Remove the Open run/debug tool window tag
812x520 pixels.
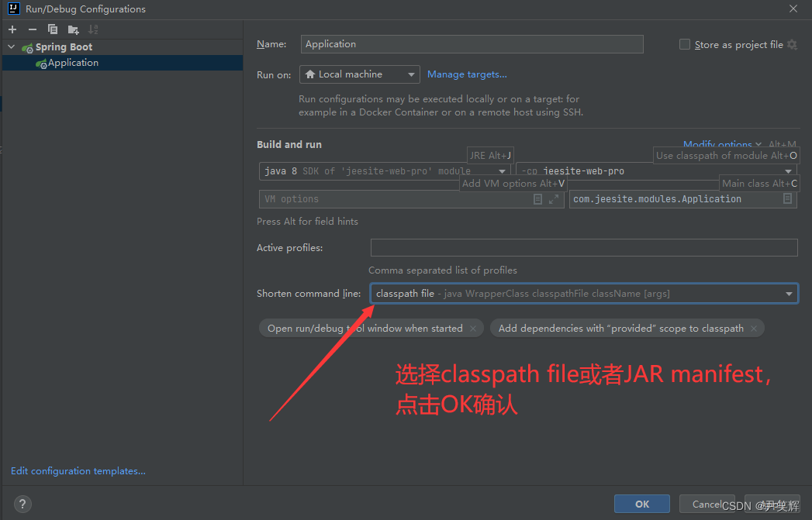click(473, 328)
